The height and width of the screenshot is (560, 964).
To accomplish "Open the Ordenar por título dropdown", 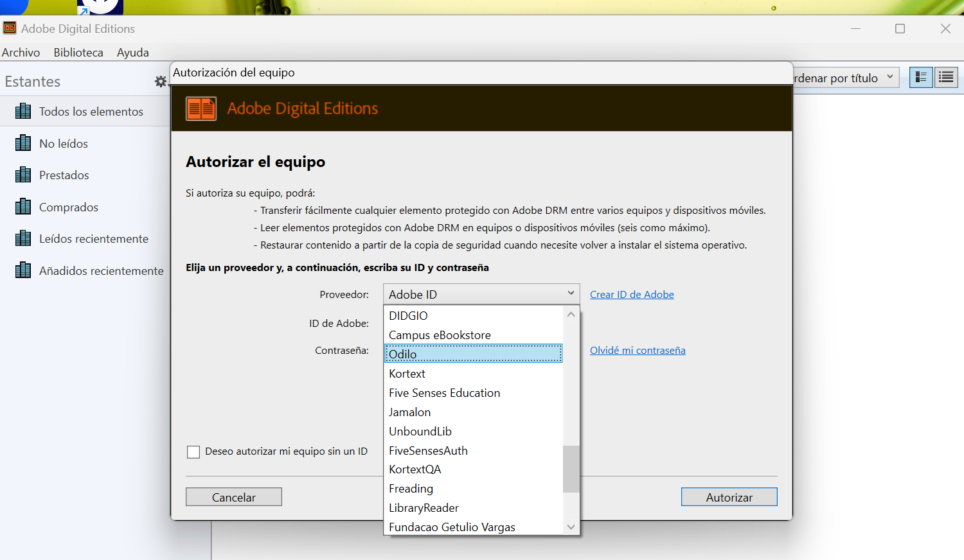I will 846,78.
